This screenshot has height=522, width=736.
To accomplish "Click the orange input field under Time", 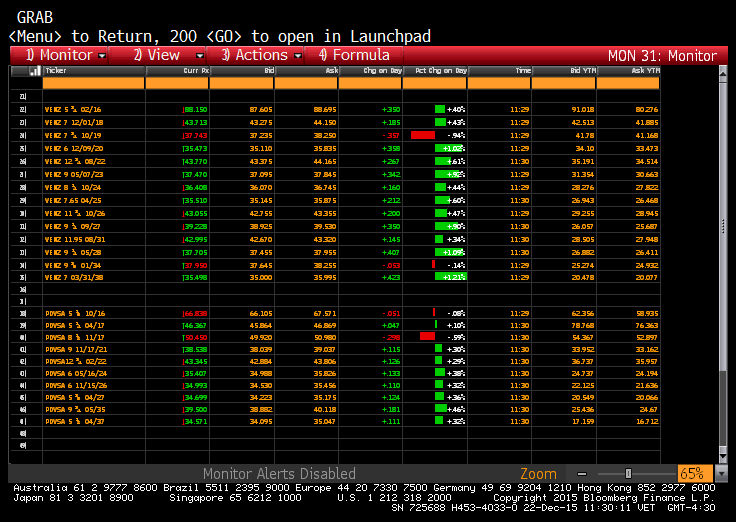I will coord(499,84).
